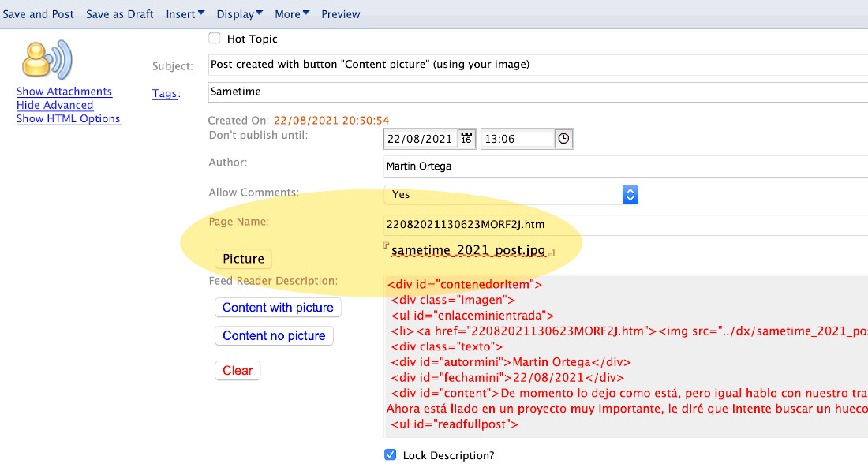
Task: Click the Feed Reader Description HTML box
Action: (x=626, y=357)
